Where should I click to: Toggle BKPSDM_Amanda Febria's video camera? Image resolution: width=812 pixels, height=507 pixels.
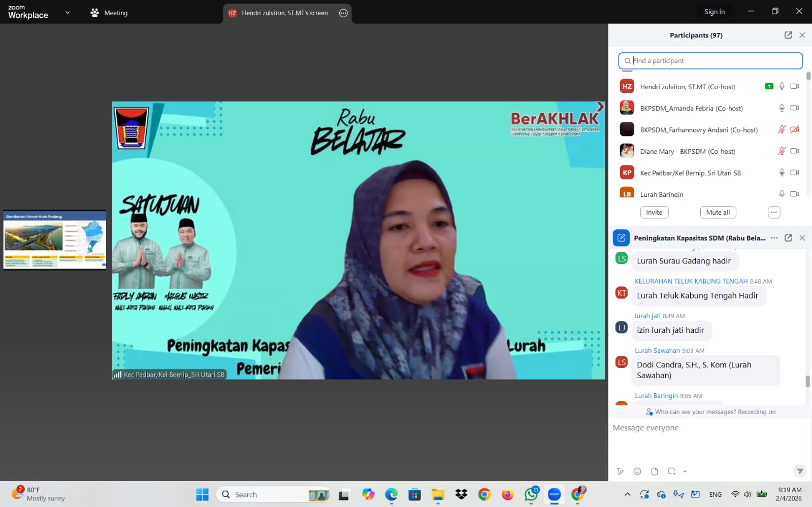[x=795, y=108]
